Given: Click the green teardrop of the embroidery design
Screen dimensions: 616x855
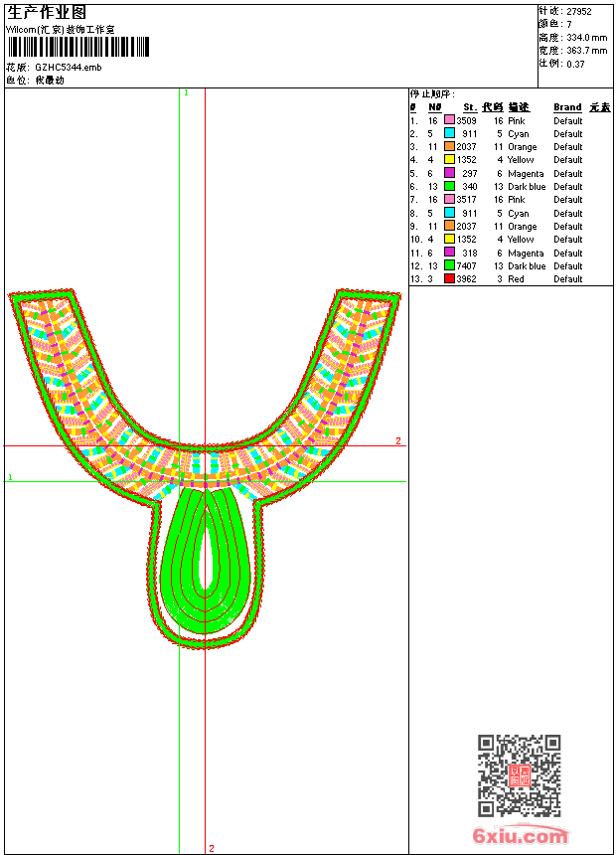Looking at the screenshot, I should [205, 562].
